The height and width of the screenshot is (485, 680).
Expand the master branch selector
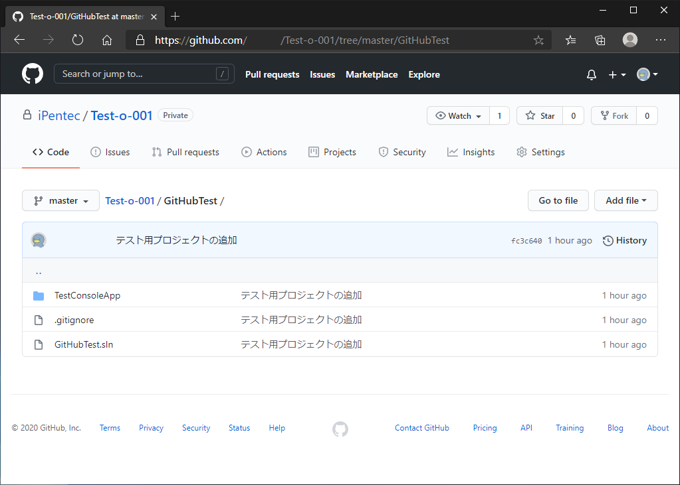tap(61, 201)
